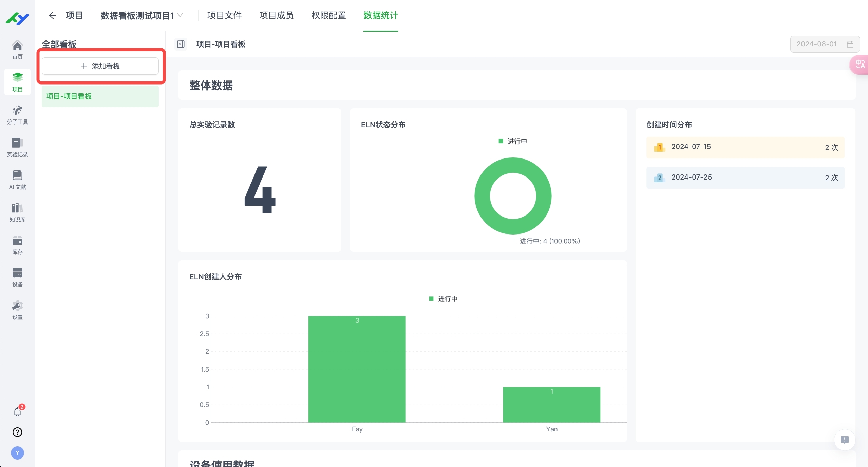The image size is (868, 467).
Task: Open the 库存 inventory icon
Action: click(17, 245)
